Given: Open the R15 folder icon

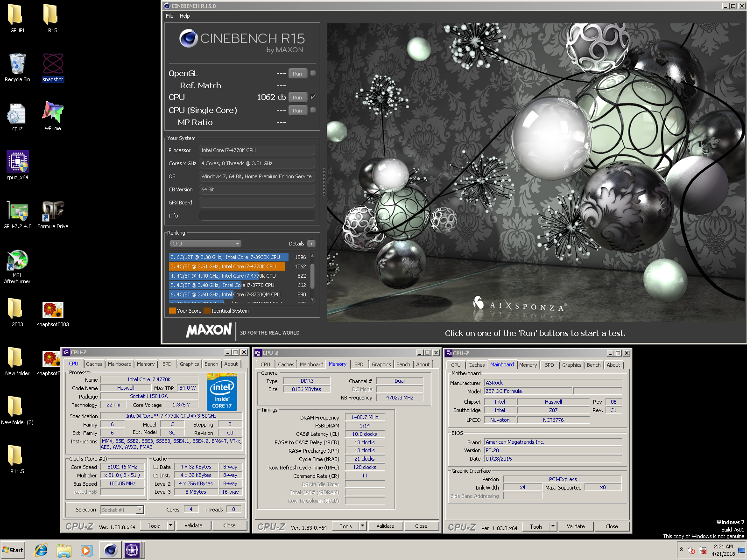Looking at the screenshot, I should click(x=52, y=18).
